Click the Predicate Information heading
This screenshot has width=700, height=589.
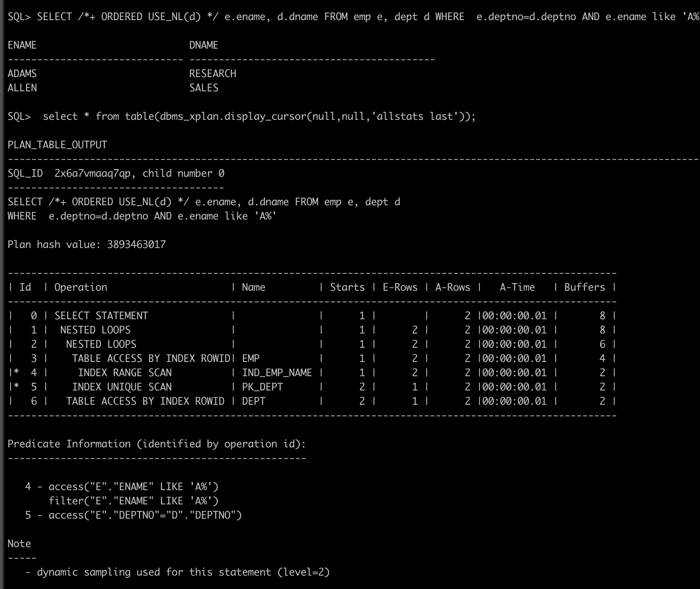(x=157, y=444)
